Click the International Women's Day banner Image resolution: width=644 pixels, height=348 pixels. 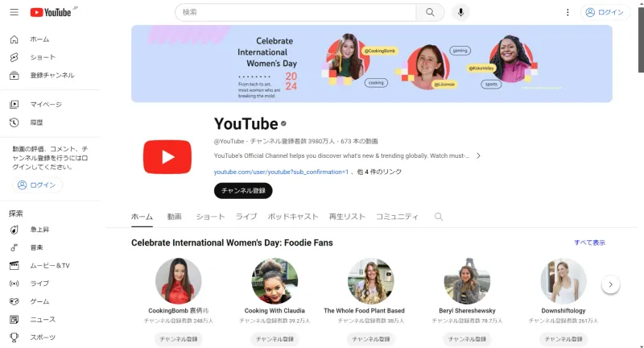point(372,64)
